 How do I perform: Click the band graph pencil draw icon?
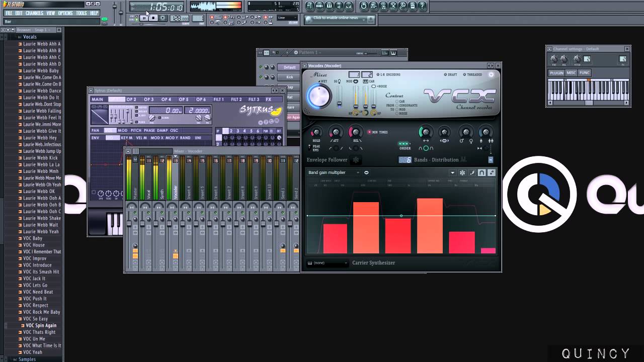click(x=472, y=172)
